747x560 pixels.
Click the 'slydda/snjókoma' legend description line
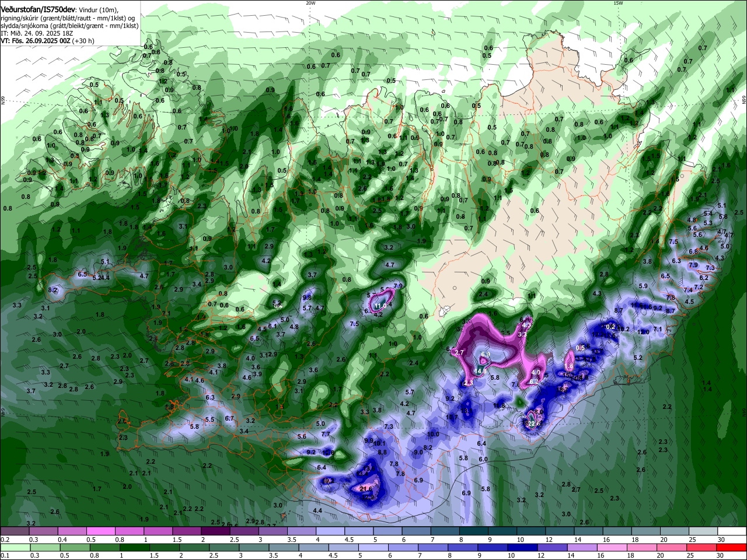coord(69,26)
